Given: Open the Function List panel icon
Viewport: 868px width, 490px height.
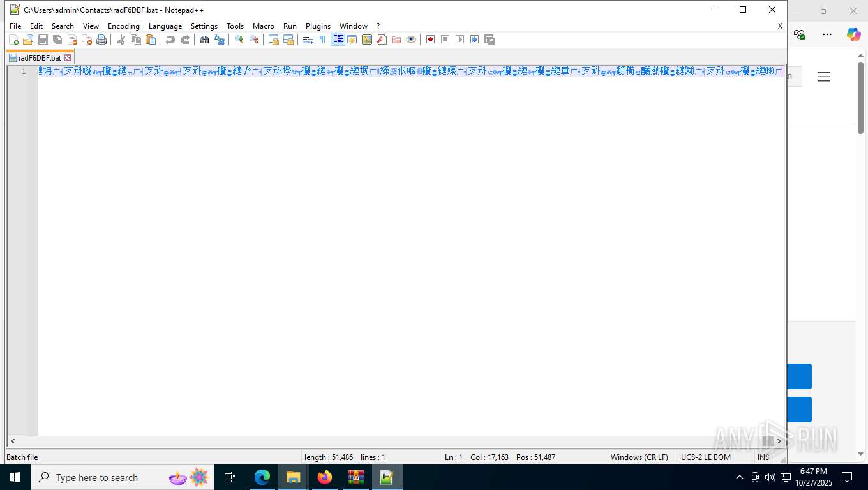Looking at the screenshot, I should click(382, 40).
